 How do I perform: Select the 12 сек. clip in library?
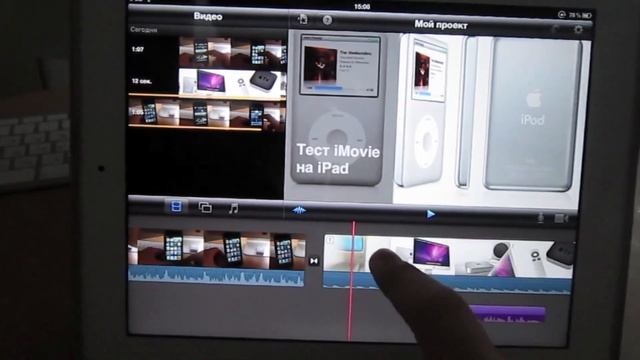coord(207,82)
